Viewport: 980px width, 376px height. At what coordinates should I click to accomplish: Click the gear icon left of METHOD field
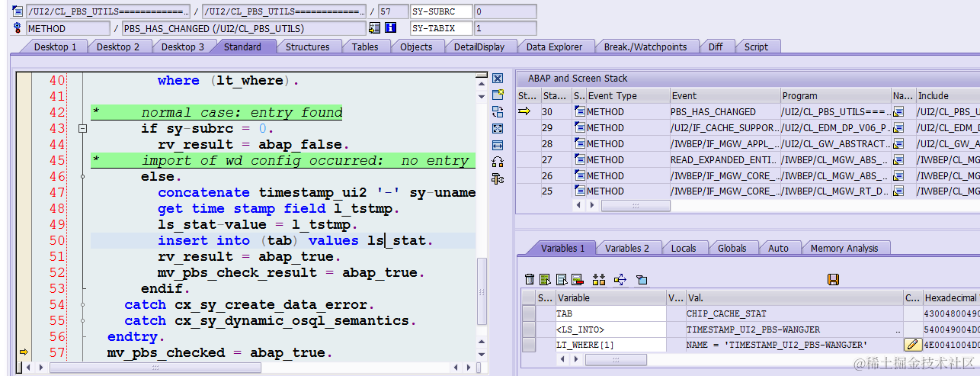click(18, 28)
